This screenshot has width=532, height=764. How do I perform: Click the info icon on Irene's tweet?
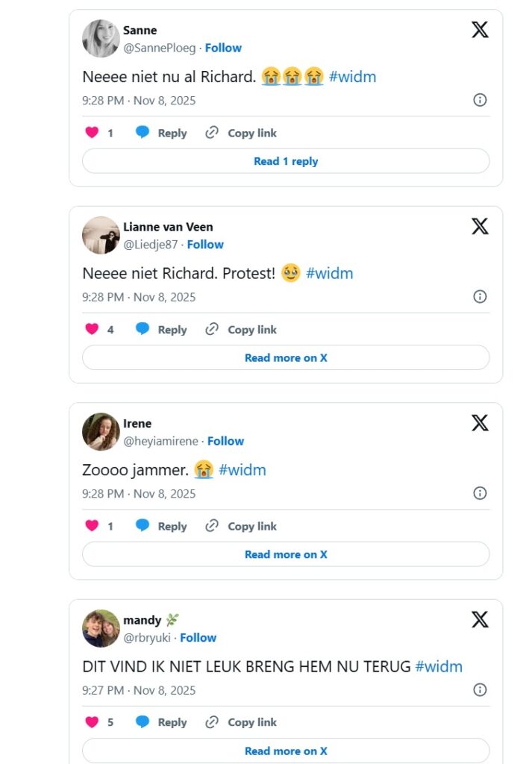click(480, 493)
